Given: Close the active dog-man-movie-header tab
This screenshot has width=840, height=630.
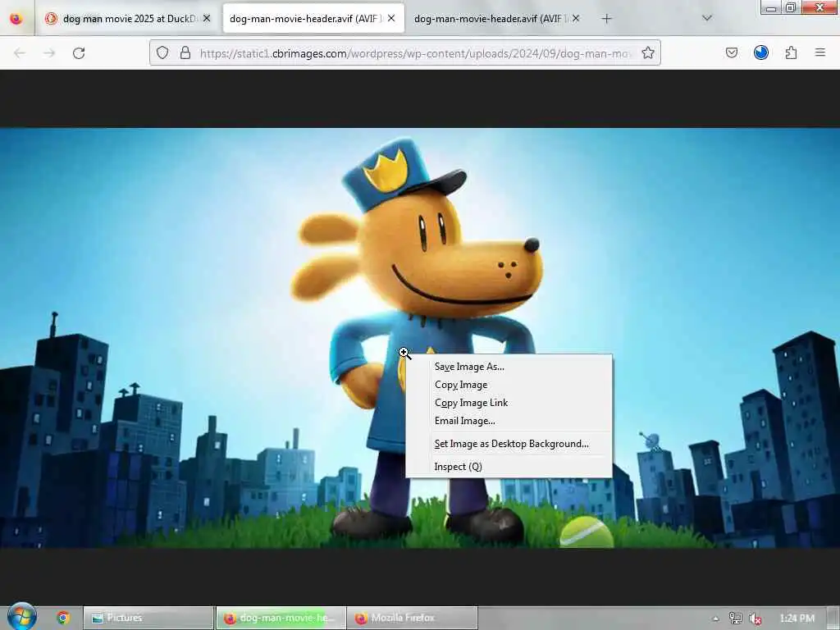Looking at the screenshot, I should (391, 18).
